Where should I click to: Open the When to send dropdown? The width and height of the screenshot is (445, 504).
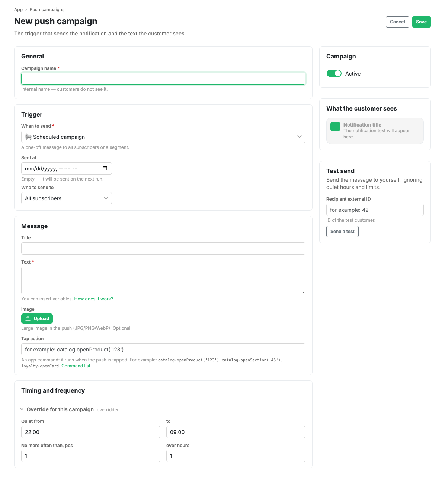[x=163, y=137]
